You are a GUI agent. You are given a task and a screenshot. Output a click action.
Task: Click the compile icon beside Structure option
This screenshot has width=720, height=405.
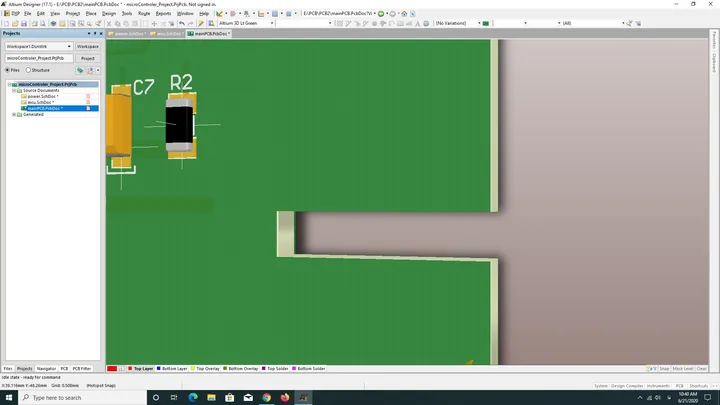[x=80, y=70]
